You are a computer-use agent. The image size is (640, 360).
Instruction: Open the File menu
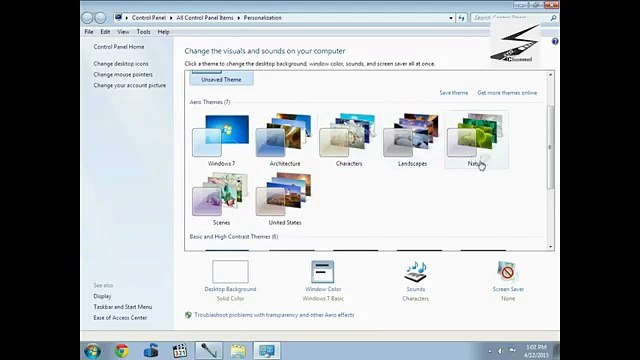point(89,32)
